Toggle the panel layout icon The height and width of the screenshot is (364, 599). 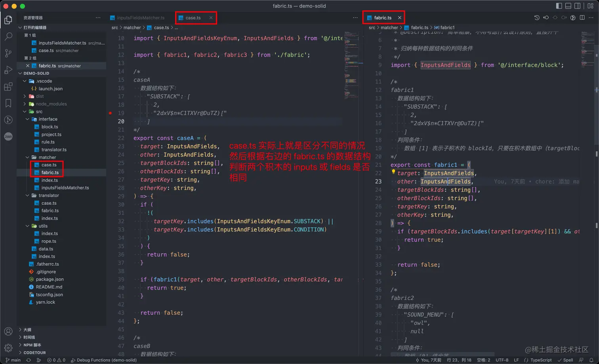click(x=568, y=6)
